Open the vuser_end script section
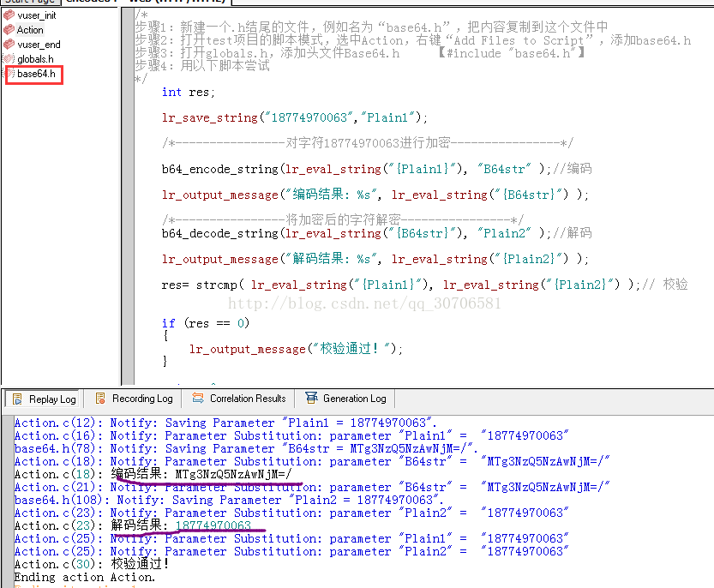714x588 pixels. pyautogui.click(x=39, y=45)
